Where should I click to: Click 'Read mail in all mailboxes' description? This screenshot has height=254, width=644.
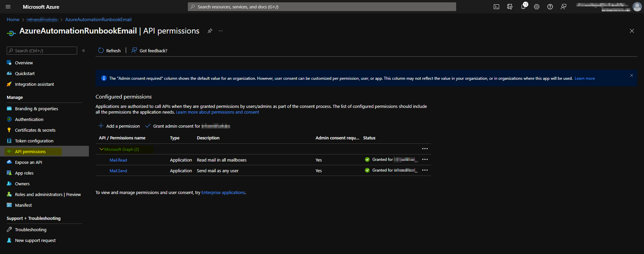[x=222, y=160]
